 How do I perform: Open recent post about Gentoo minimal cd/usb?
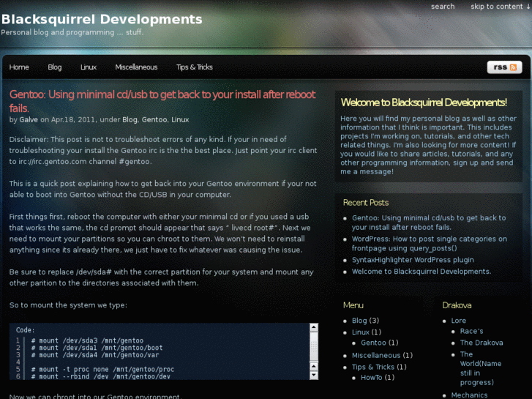tap(429, 223)
